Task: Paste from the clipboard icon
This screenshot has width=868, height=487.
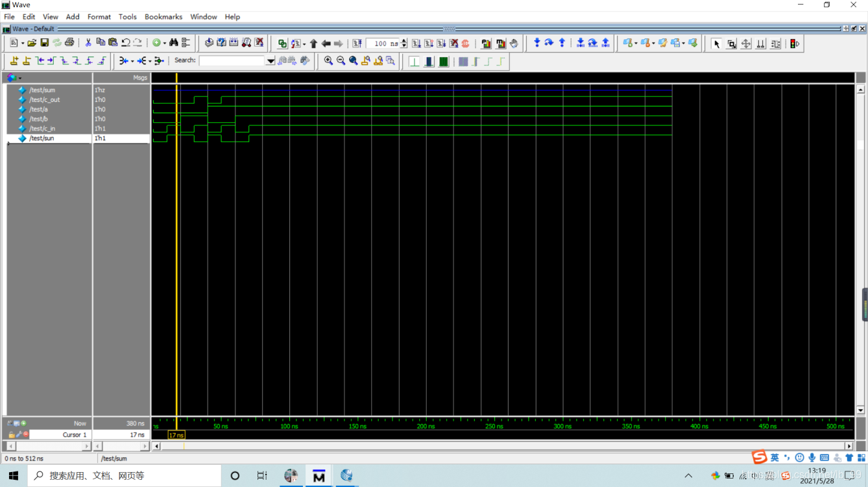Action: pos(113,43)
